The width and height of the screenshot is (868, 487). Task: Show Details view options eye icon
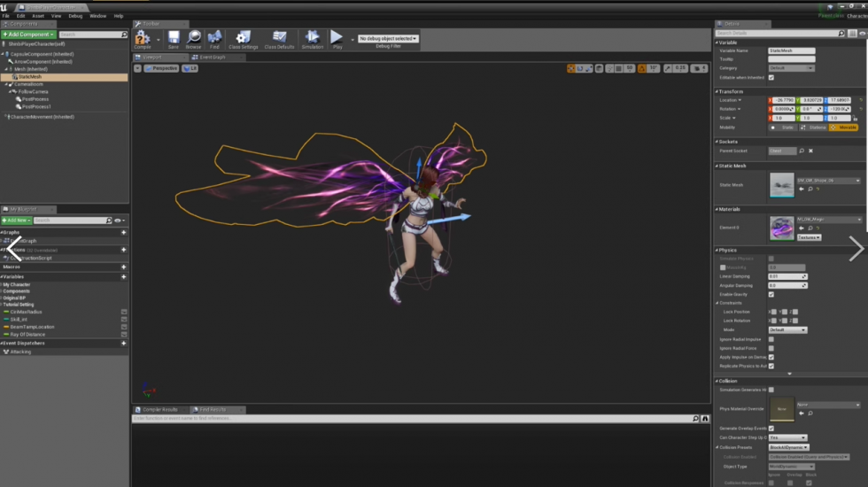tap(863, 34)
